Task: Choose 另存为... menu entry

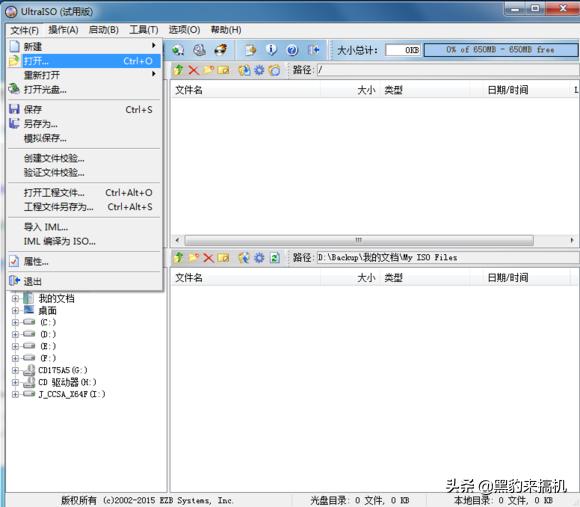Action: pos(84,124)
